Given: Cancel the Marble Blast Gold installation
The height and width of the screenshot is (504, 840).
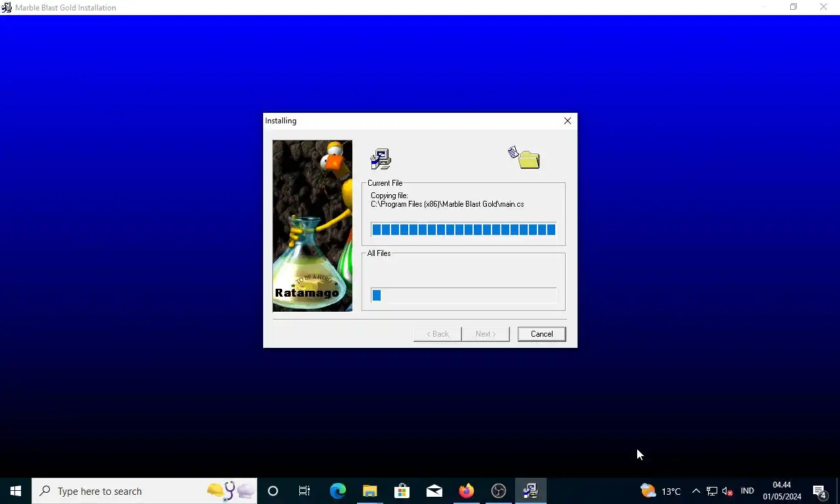Looking at the screenshot, I should click(541, 334).
